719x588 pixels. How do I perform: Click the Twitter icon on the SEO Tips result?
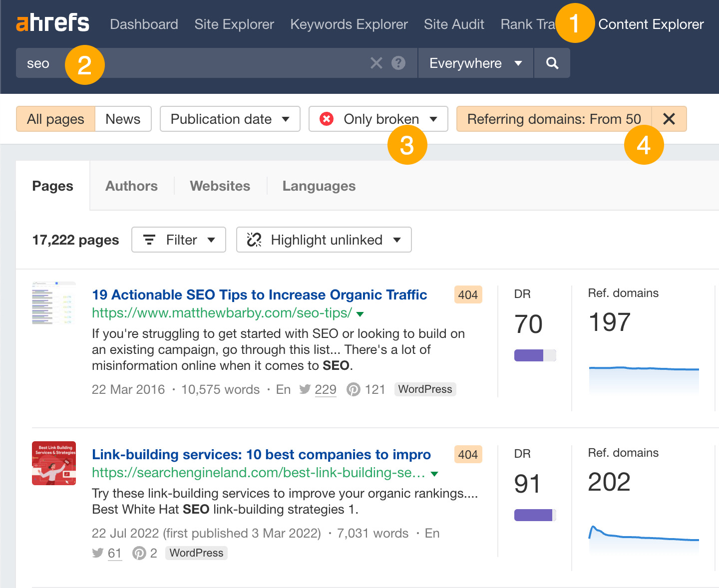pos(305,389)
